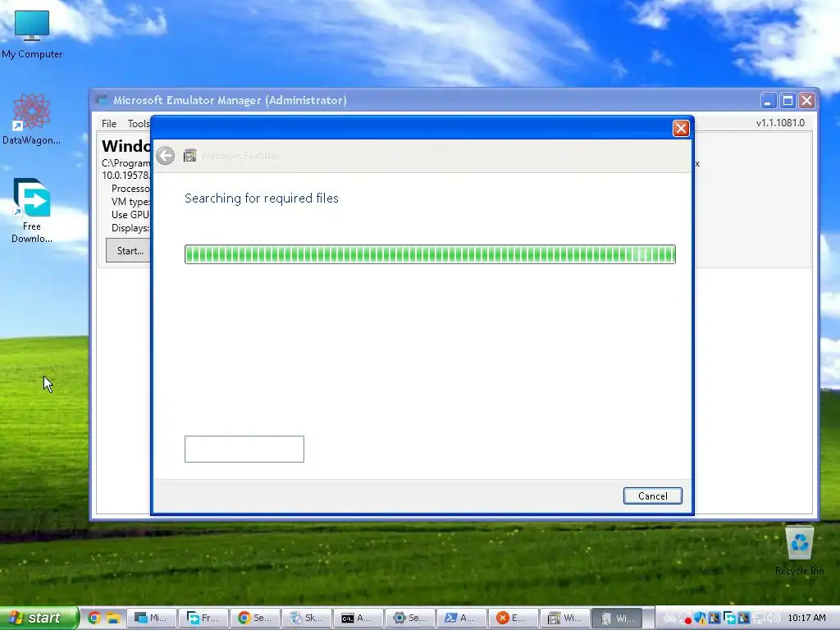This screenshot has height=630, width=840.
Task: Click the network computers tray icon
Action: click(758, 619)
